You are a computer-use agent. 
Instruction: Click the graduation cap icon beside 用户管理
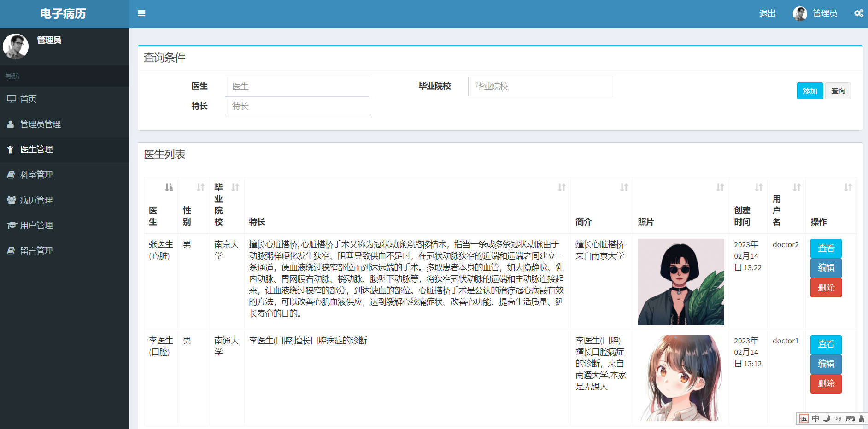[12, 226]
